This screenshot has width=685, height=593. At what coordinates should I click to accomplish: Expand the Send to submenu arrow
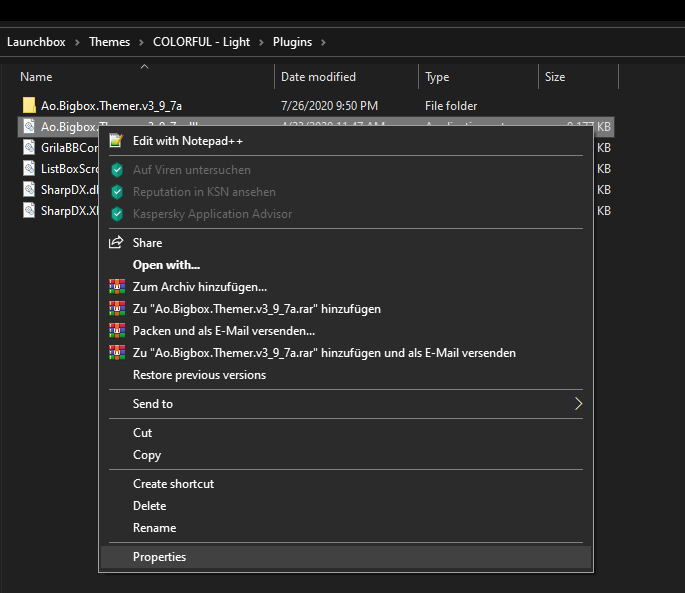pyautogui.click(x=578, y=403)
